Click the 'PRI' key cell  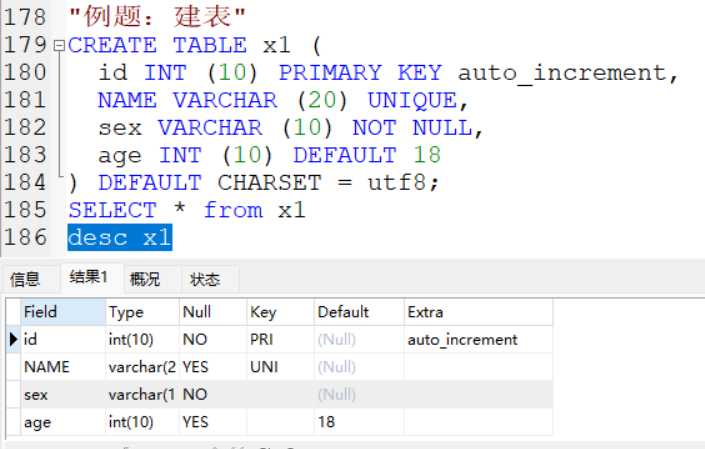281,339
